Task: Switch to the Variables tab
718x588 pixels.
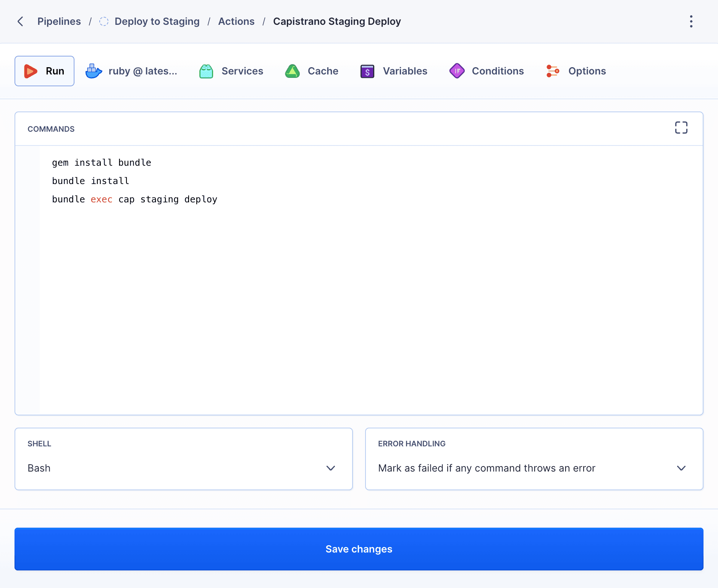Action: click(405, 71)
